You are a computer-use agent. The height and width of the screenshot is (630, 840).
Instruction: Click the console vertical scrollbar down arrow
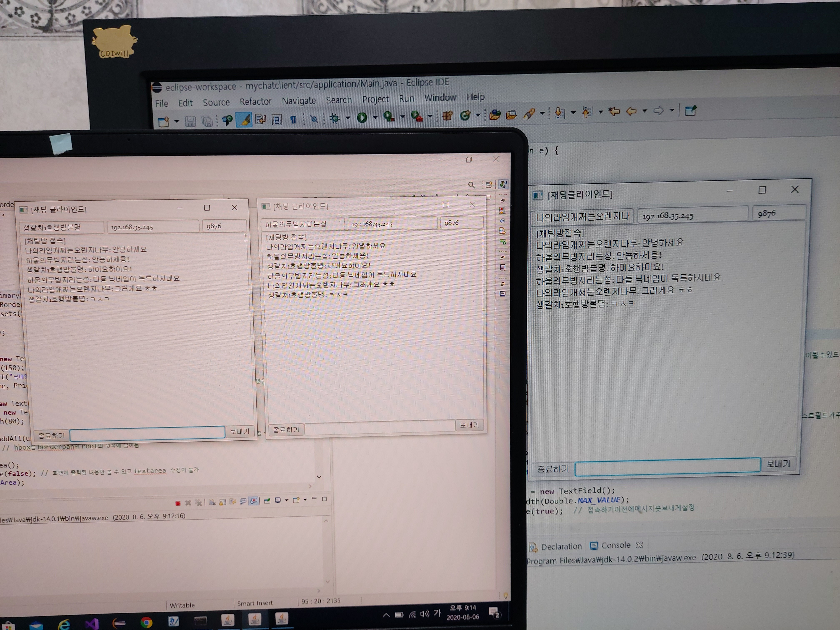(x=327, y=582)
